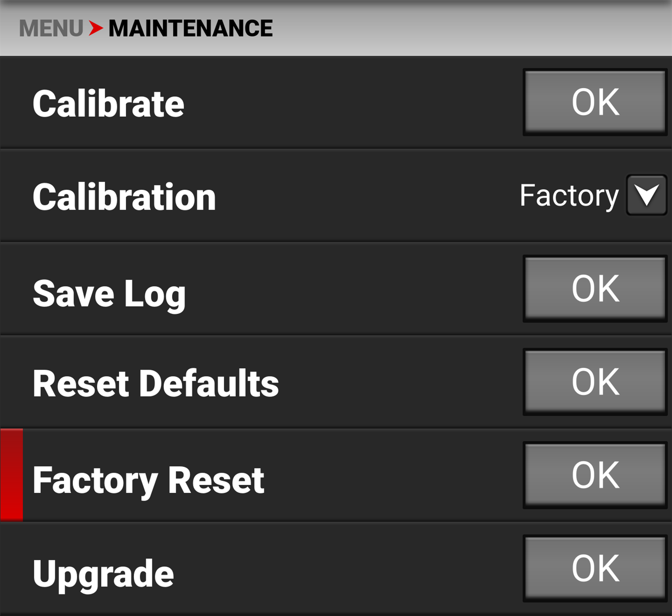672x616 pixels.
Task: Select the Save Log entry
Action: click(x=109, y=293)
